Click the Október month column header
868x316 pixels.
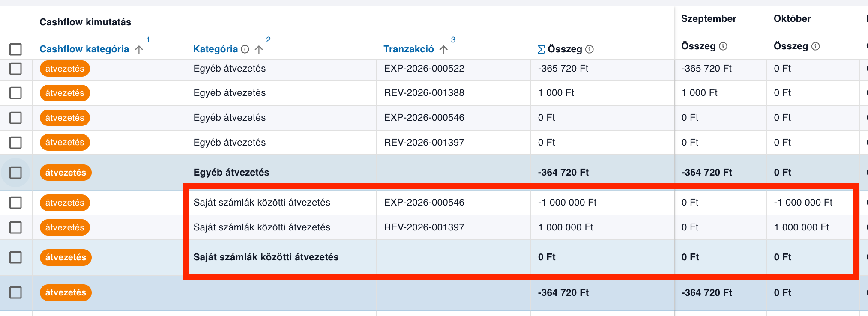[792, 19]
